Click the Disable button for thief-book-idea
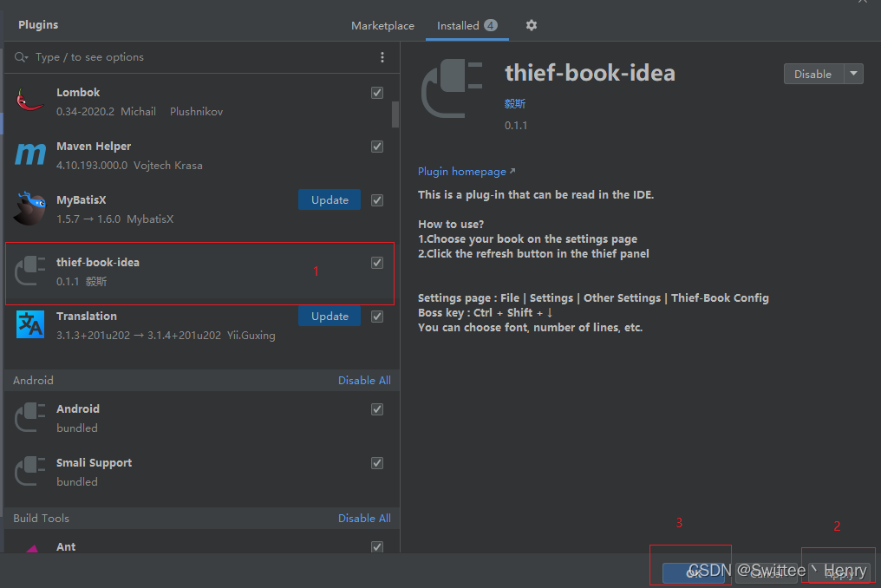881x588 pixels. pyautogui.click(x=813, y=74)
